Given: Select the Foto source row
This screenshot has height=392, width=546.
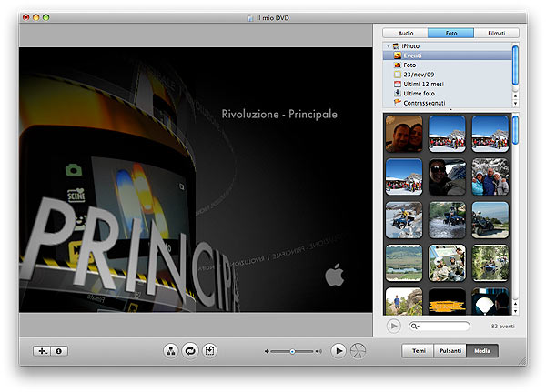Looking at the screenshot, I should click(448, 65).
